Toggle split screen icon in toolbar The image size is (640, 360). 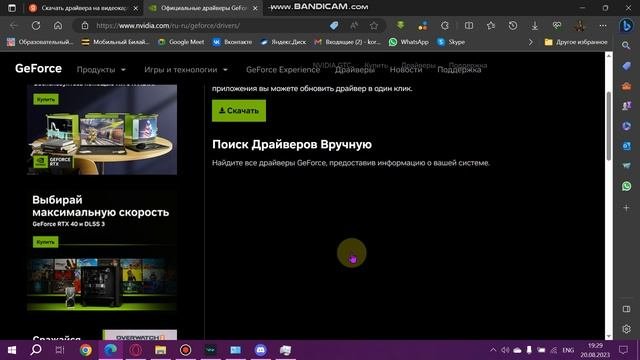click(469, 26)
